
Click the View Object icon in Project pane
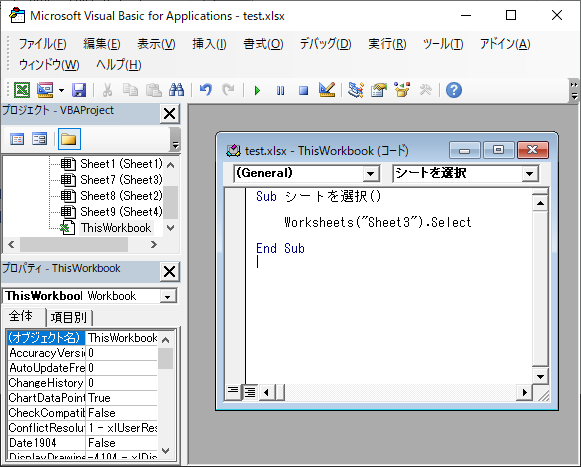click(40, 139)
